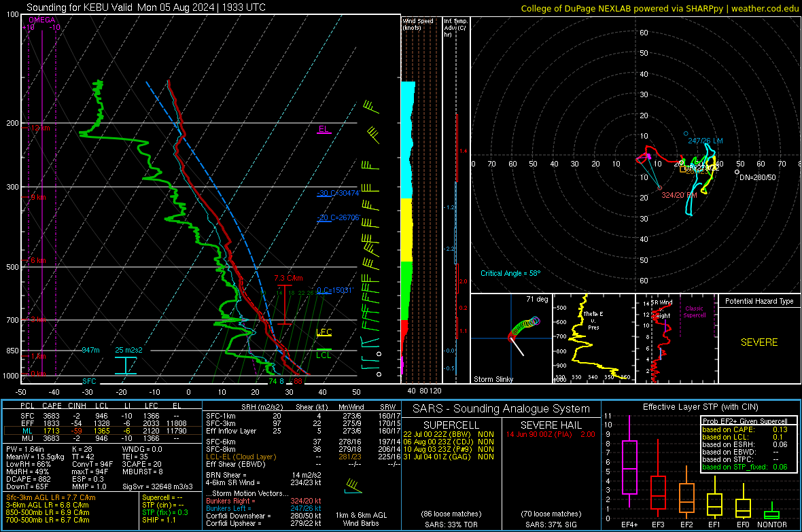Viewport: 802px width, 532px height.
Task: Click the 1km & 6km AGL wind barb icon
Action: pyautogui.click(x=353, y=486)
